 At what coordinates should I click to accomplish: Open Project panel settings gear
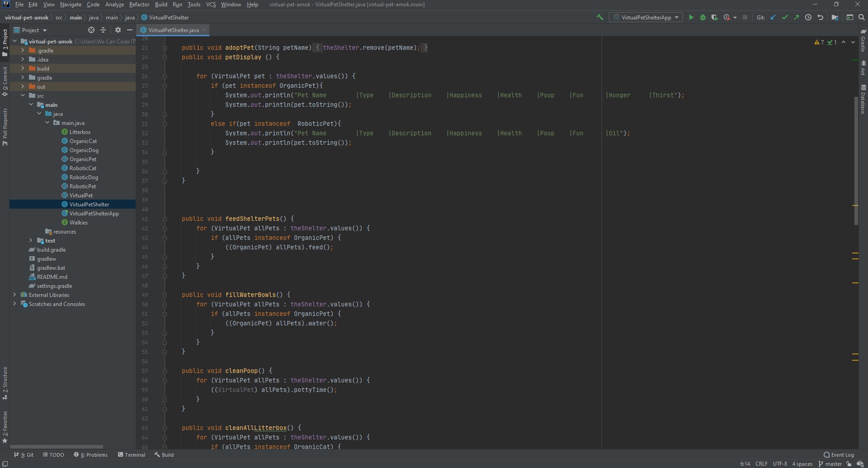pyautogui.click(x=118, y=30)
